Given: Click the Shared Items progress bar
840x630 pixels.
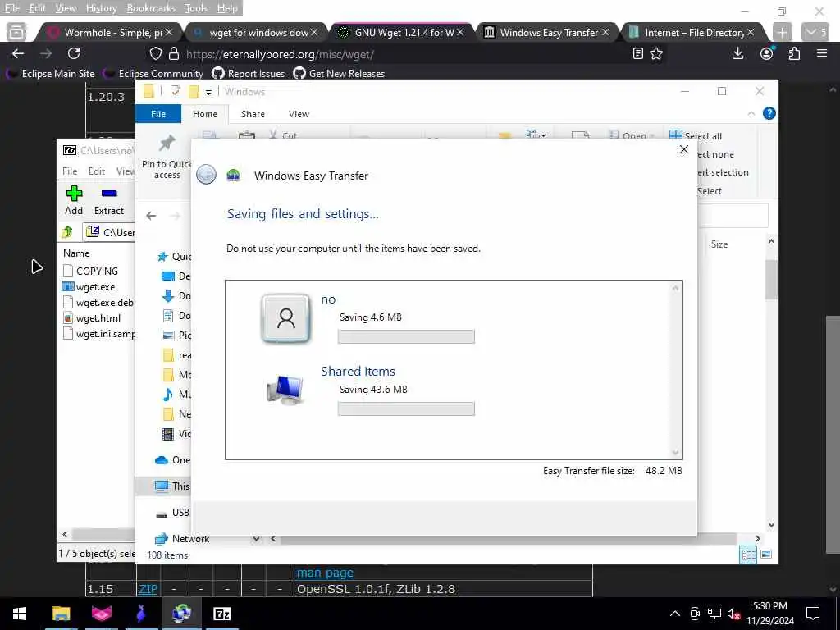Looking at the screenshot, I should [x=405, y=409].
